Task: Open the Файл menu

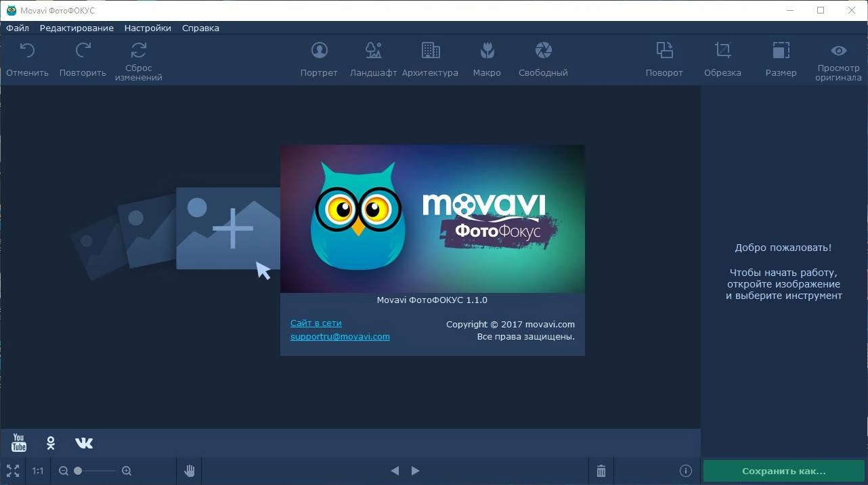Action: click(18, 28)
